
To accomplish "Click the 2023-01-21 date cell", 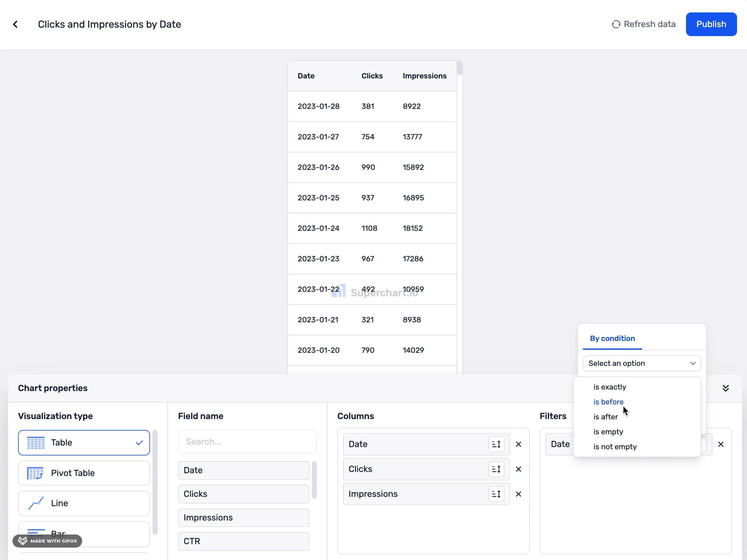I will 317,319.
